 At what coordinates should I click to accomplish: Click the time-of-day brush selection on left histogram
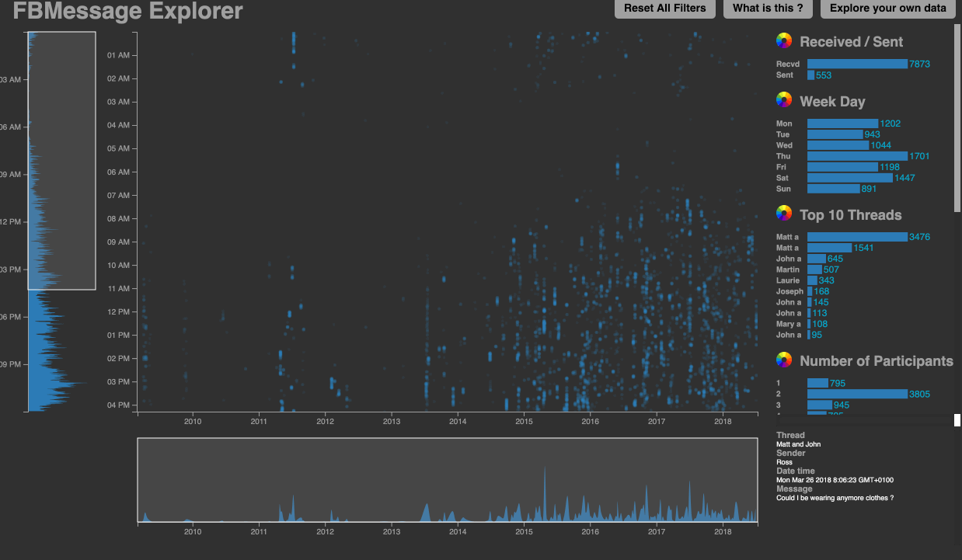coord(61,161)
